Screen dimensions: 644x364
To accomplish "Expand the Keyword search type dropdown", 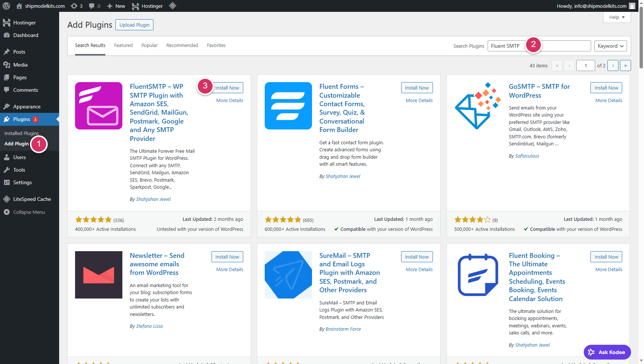I will [610, 46].
